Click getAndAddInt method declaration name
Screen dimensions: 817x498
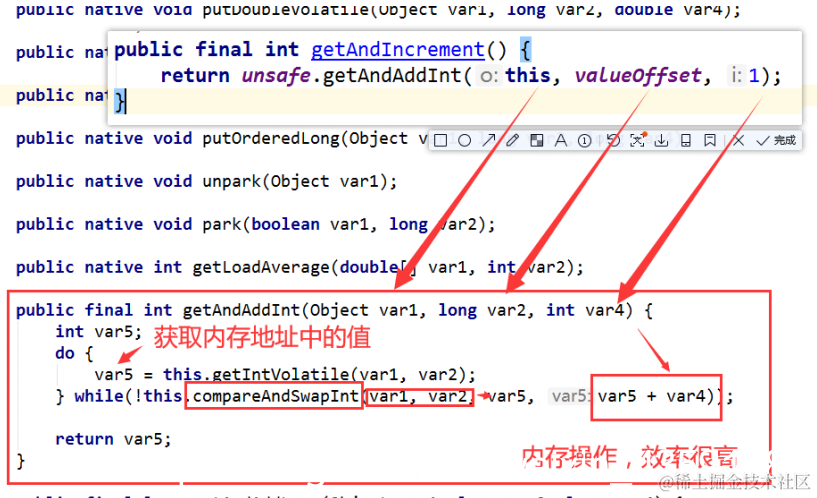(241, 310)
